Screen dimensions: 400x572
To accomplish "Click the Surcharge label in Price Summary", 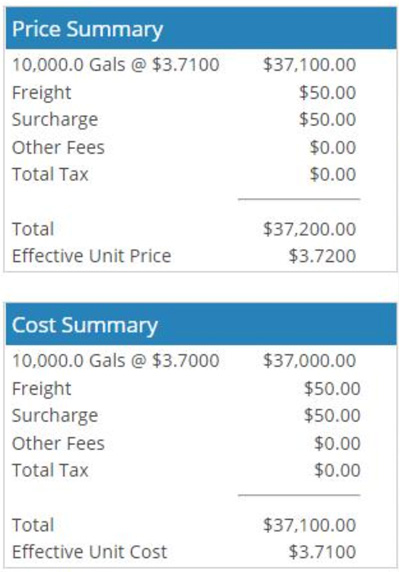I will (x=55, y=120).
